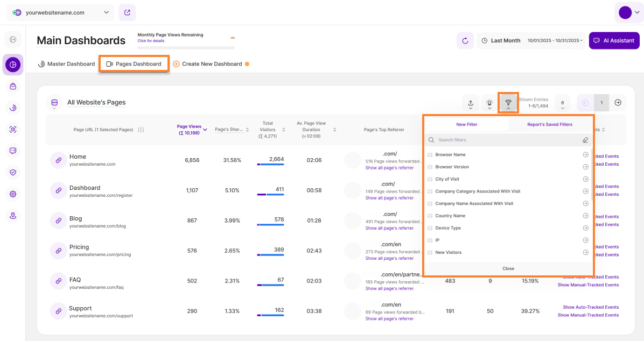644x341 pixels.
Task: Click the filter funnel icon
Action: click(x=508, y=102)
